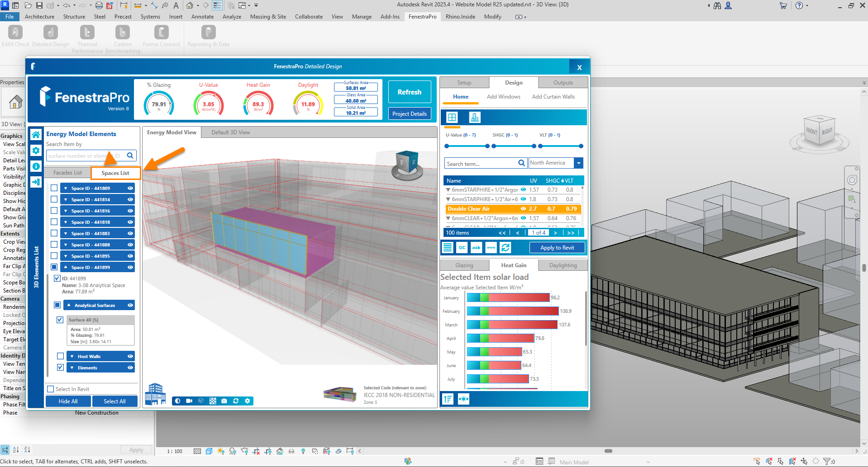Check the box for Space ID - 441888
Image resolution: width=868 pixels, height=467 pixels.
click(54, 245)
